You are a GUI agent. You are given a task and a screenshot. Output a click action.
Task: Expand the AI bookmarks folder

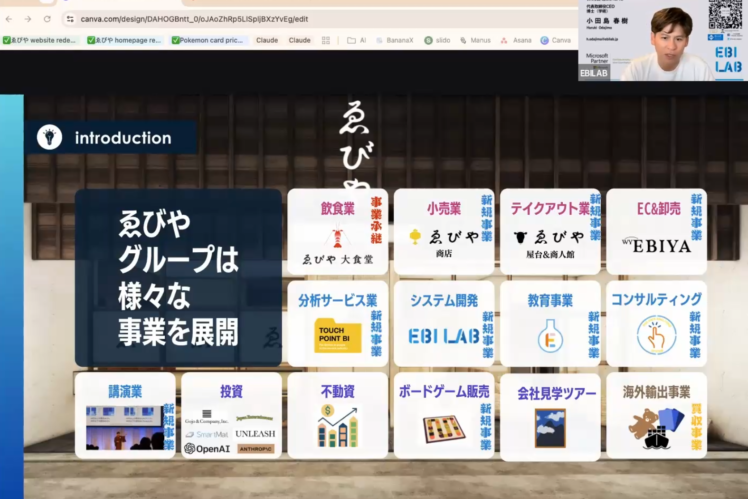click(x=357, y=41)
